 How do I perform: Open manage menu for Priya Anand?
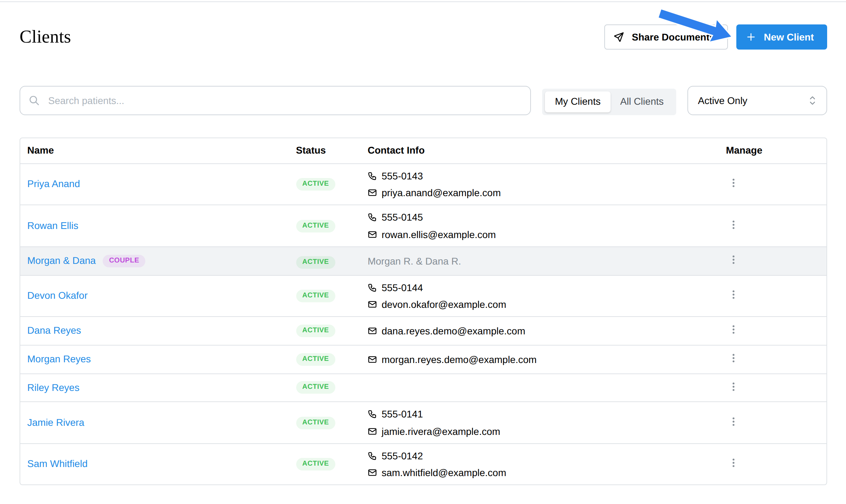[x=733, y=183]
